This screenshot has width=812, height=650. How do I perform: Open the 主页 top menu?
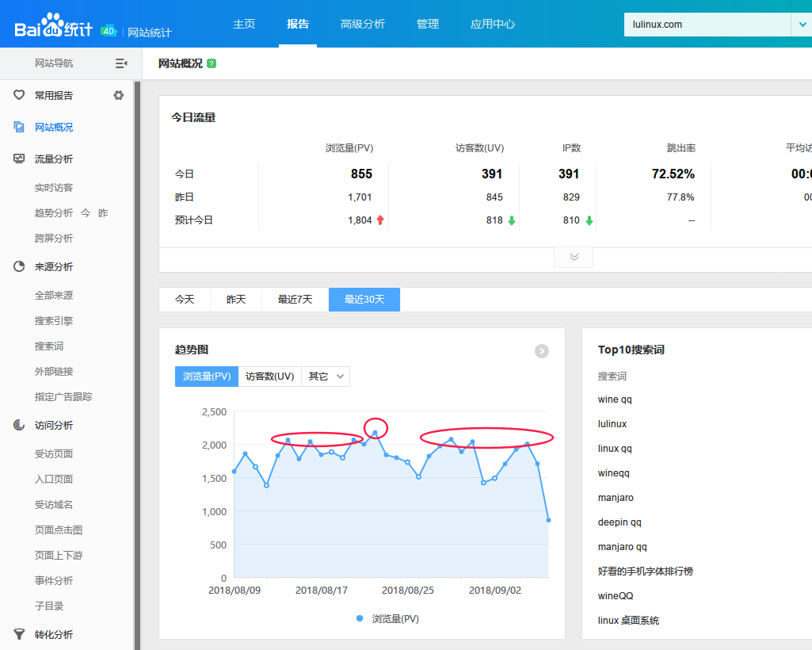pos(244,25)
